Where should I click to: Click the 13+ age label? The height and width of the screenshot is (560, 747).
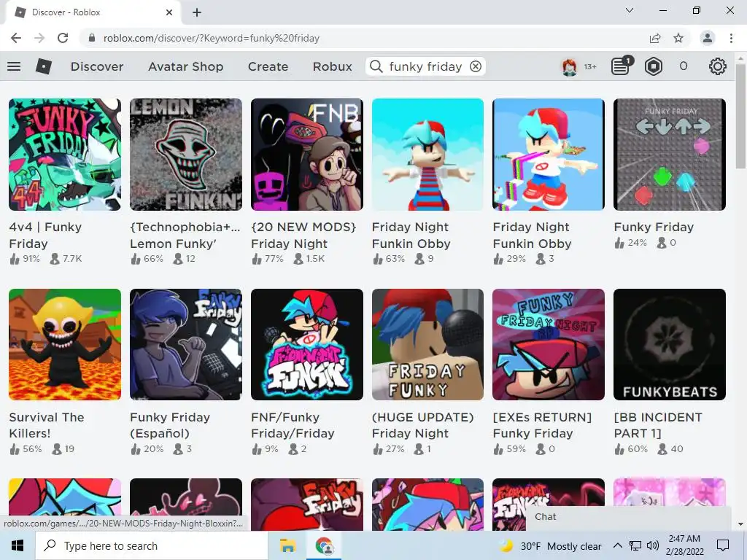tap(589, 66)
